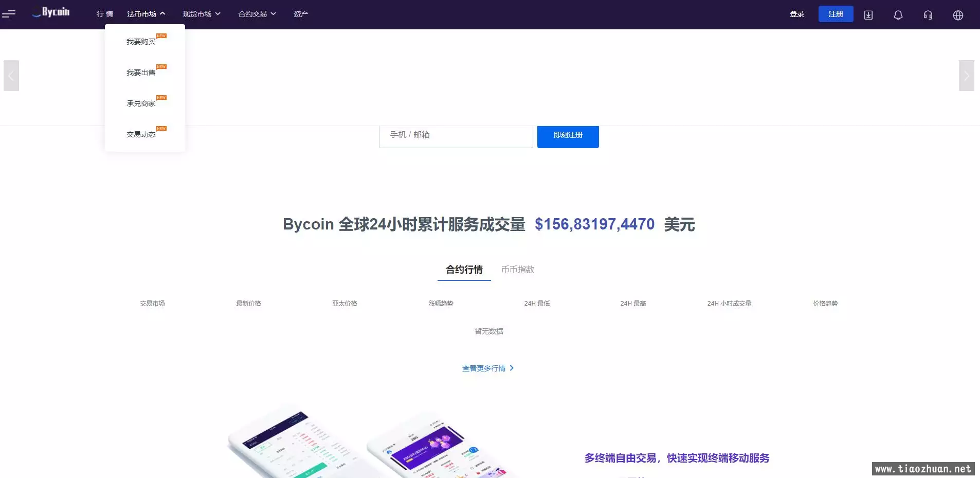
Task: Click the 暂无数据 empty table text
Action: [489, 331]
